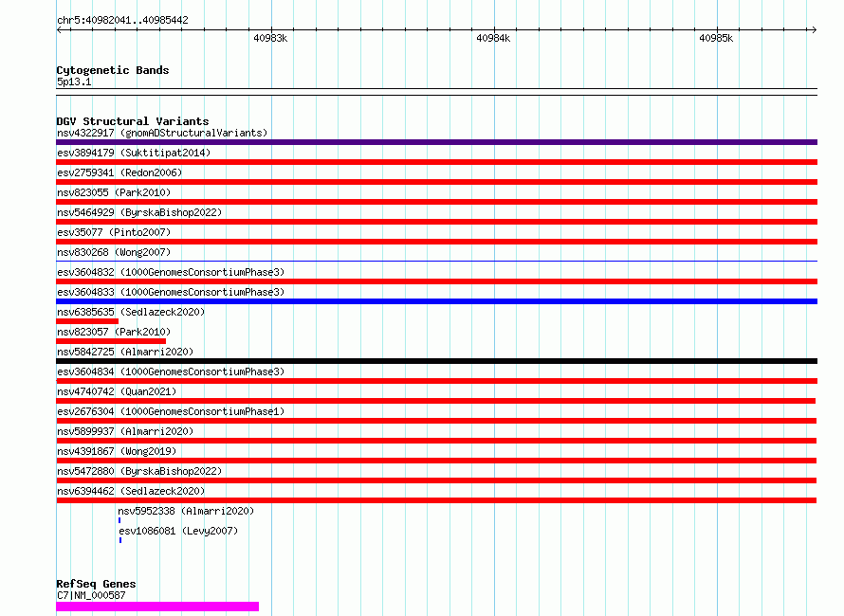Select the red nsv5899937 variant bar
This screenshot has height=616, width=844.
(x=436, y=441)
